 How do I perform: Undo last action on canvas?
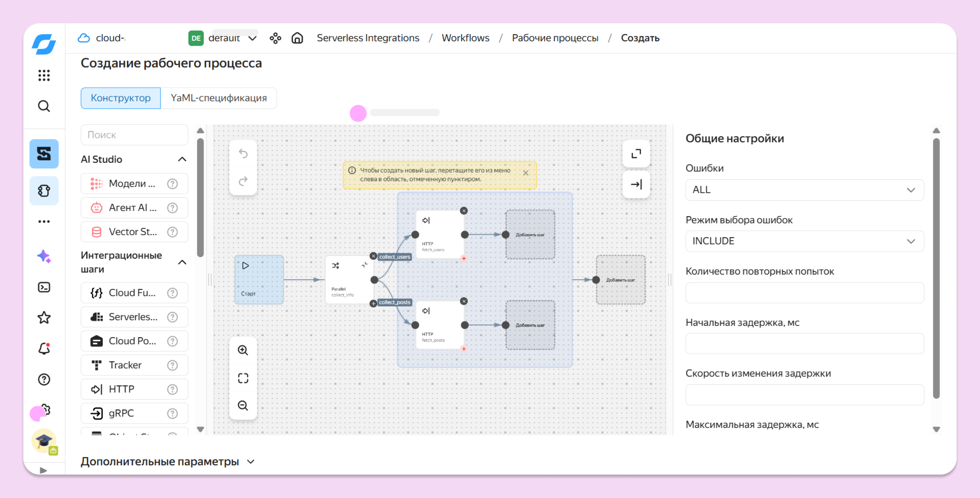243,154
